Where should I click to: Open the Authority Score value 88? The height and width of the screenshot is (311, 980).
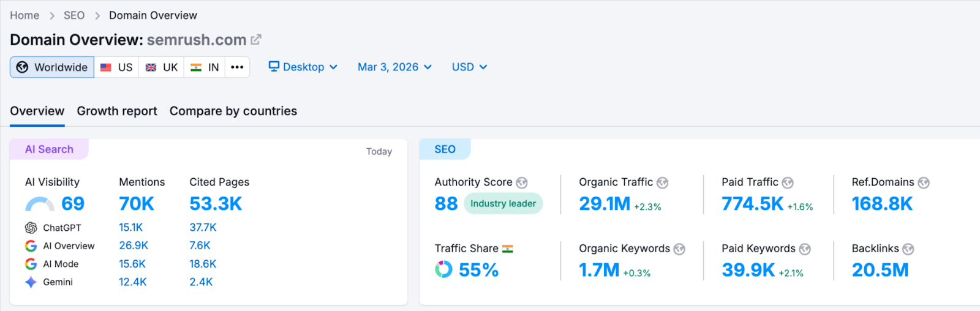[x=447, y=204]
